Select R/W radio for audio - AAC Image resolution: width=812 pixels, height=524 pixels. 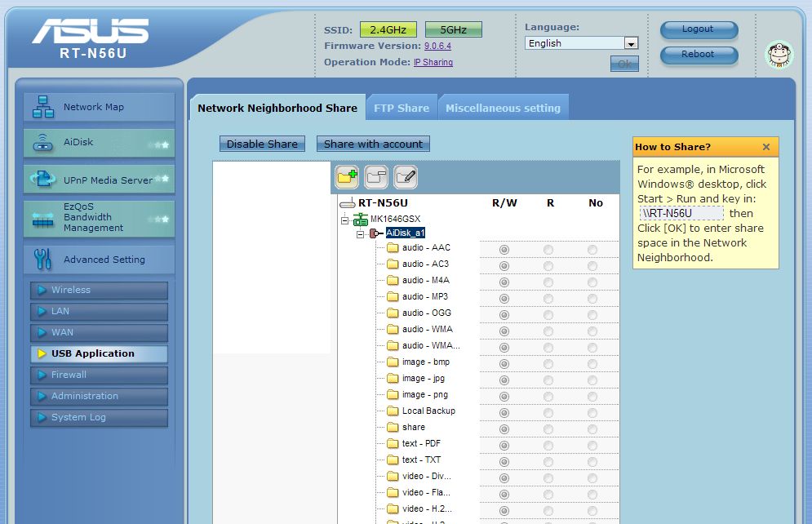coord(504,249)
